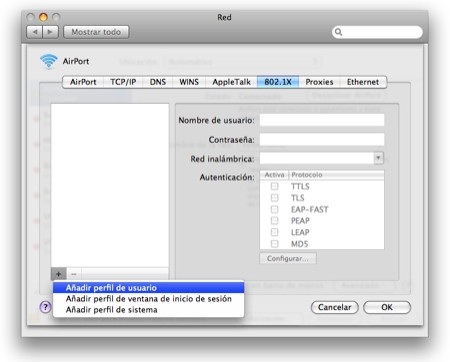Switch to the AirPort tab

[83, 82]
